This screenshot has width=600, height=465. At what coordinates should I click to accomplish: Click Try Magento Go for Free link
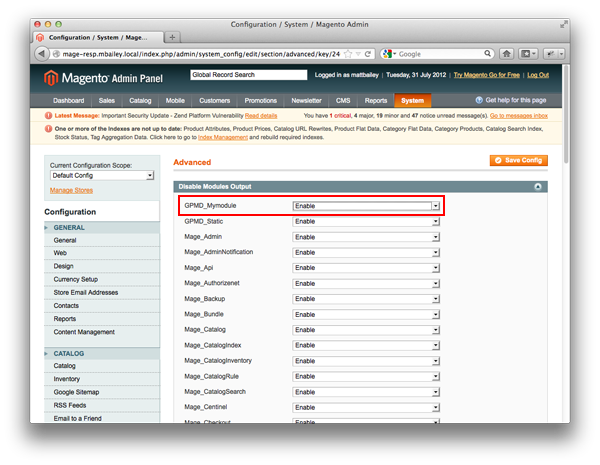(486, 75)
